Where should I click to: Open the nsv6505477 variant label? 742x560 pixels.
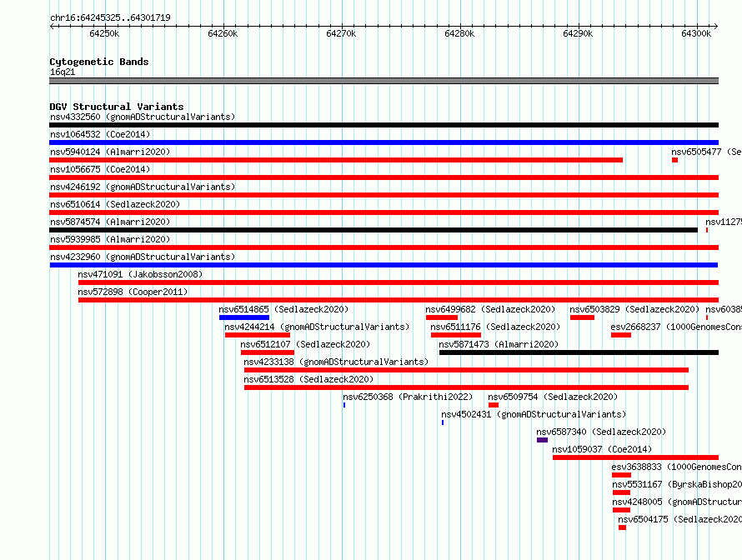click(x=706, y=152)
